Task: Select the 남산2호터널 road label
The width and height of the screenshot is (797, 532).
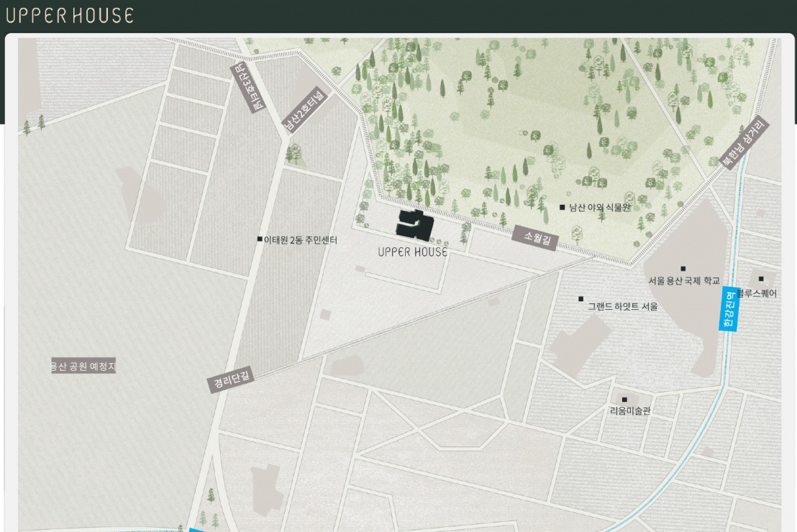Action: click(305, 110)
